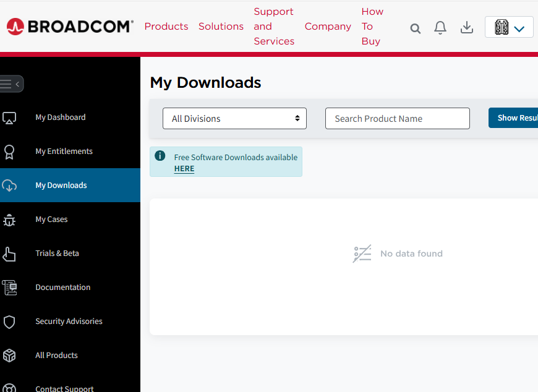Image resolution: width=538 pixels, height=392 pixels.
Task: Open Trials & Beta page
Action: (x=58, y=253)
